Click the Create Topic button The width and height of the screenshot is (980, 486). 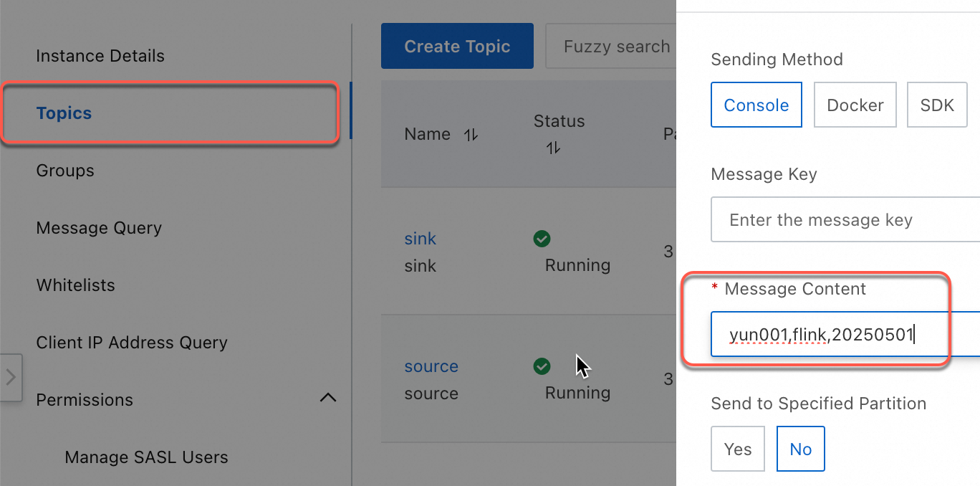click(457, 45)
